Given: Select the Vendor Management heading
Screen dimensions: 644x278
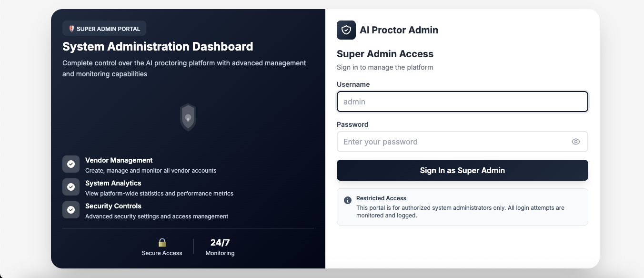Looking at the screenshot, I should pos(119,160).
